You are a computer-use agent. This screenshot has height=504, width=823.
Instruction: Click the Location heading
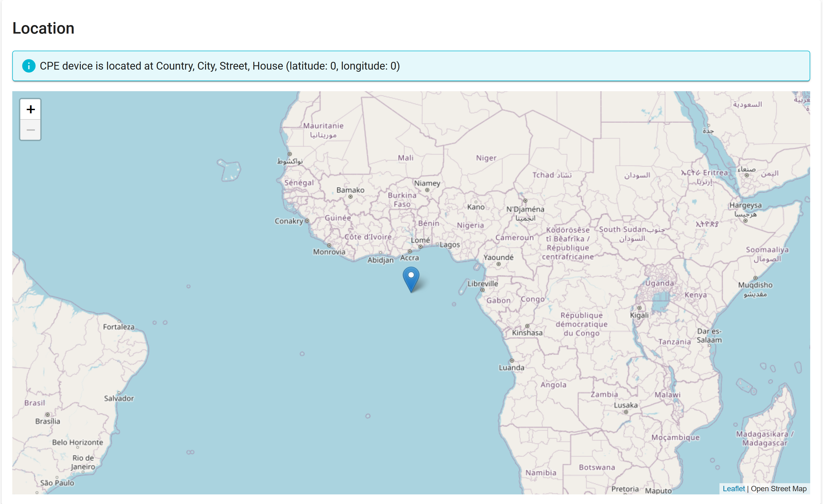[x=43, y=28]
